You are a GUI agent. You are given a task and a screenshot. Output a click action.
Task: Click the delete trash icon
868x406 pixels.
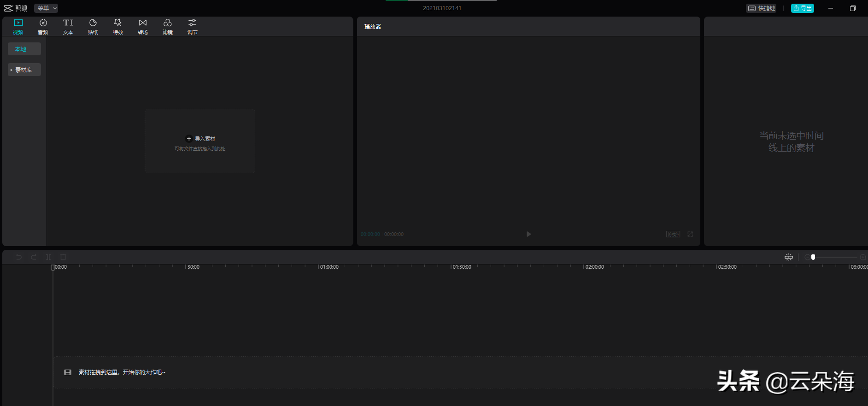click(x=63, y=257)
